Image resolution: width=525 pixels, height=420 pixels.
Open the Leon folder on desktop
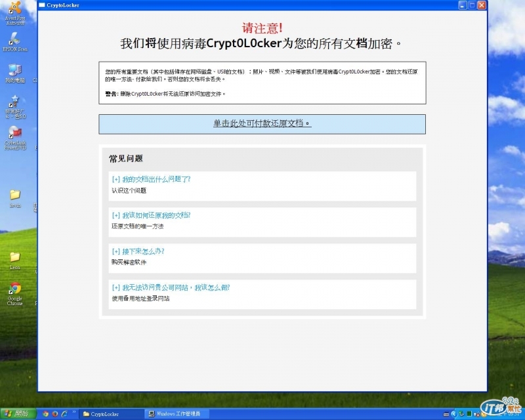pos(14,261)
